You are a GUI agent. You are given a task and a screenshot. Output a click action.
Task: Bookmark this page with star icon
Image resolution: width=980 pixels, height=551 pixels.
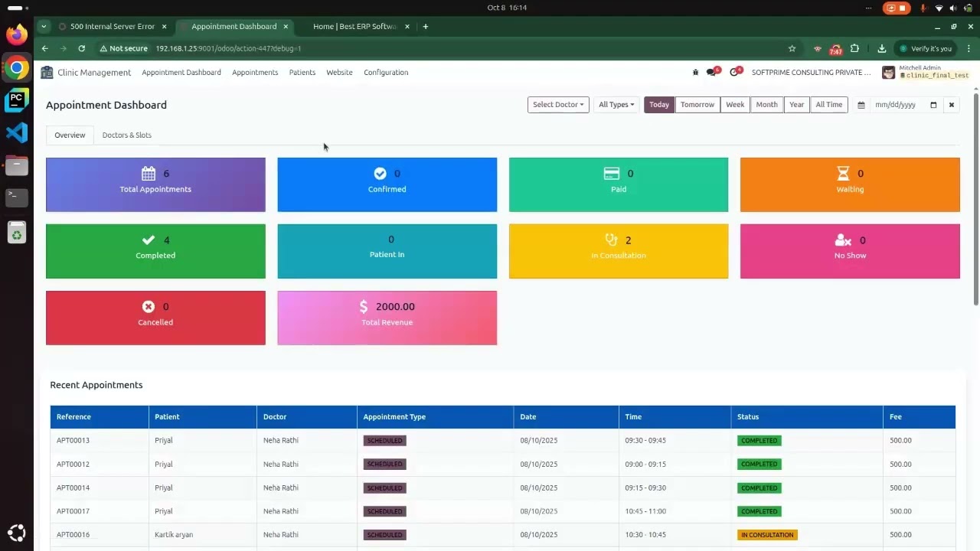792,48
